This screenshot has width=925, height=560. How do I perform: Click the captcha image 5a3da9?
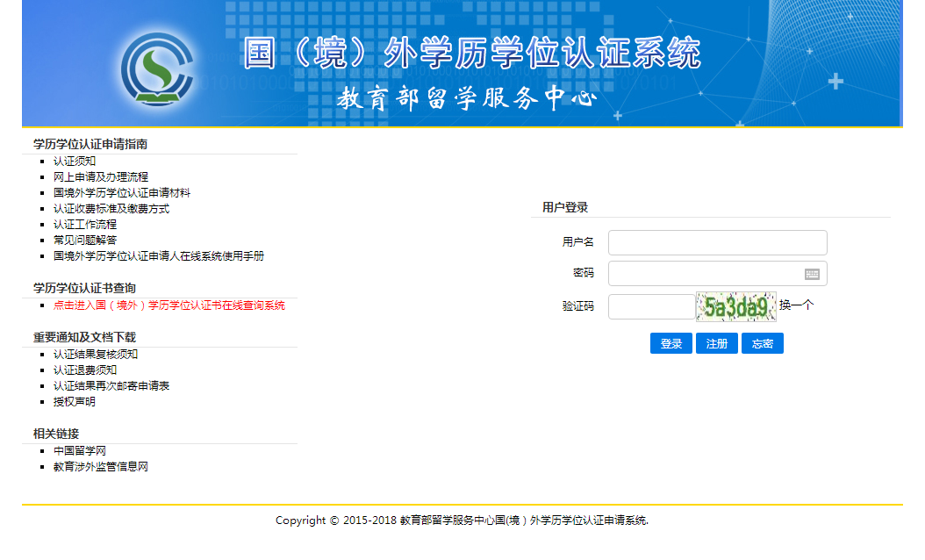pyautogui.click(x=735, y=307)
